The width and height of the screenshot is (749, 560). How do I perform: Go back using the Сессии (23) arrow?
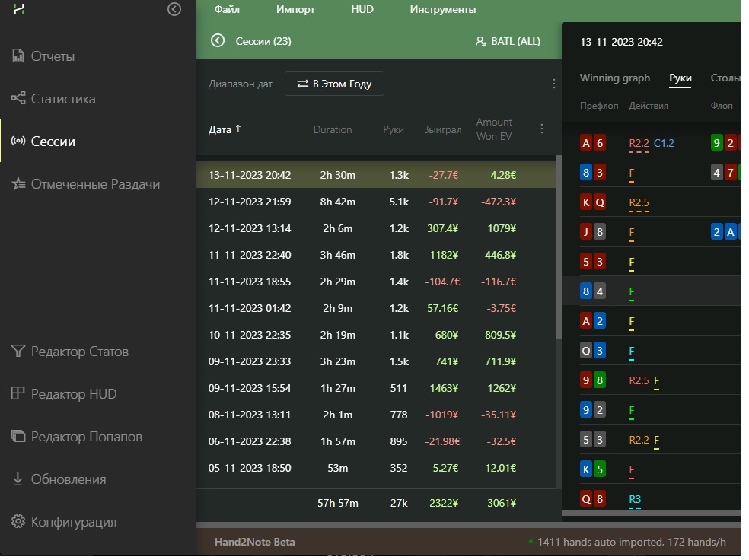pos(219,41)
